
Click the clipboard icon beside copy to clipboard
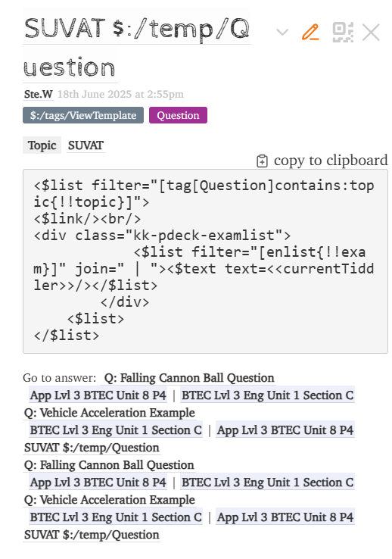coord(262,161)
